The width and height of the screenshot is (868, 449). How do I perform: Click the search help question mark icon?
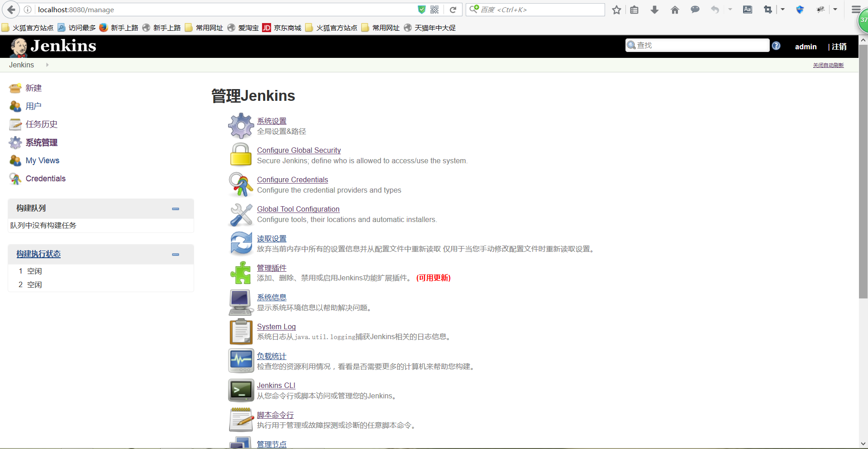click(x=776, y=46)
